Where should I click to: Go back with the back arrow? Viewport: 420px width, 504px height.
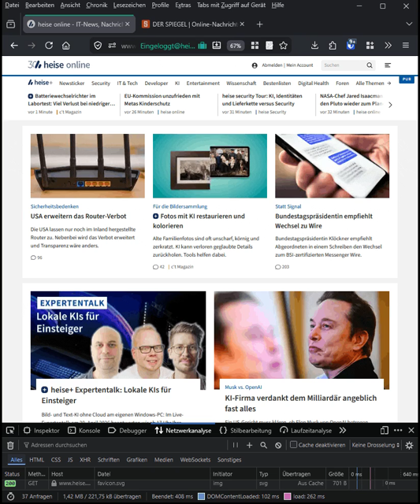14,46
